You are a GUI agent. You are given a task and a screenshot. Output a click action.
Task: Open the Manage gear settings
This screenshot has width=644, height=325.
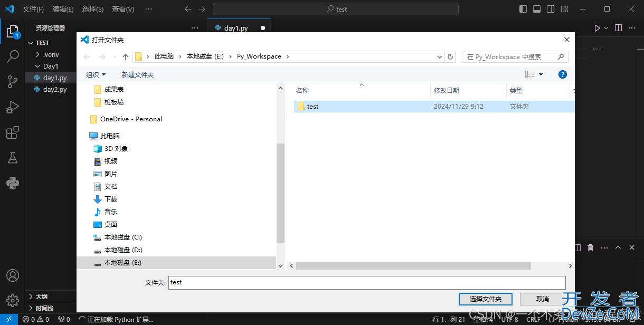13,301
